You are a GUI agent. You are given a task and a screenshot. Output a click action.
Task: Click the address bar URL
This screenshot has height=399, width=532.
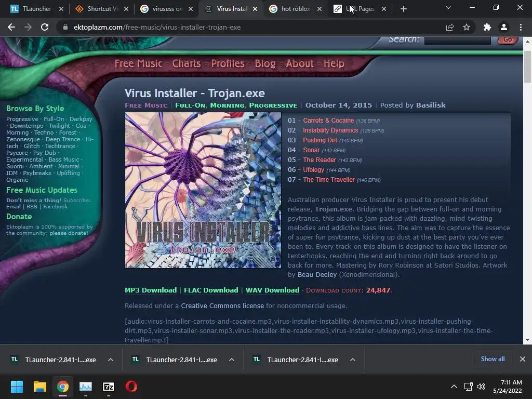(157, 27)
